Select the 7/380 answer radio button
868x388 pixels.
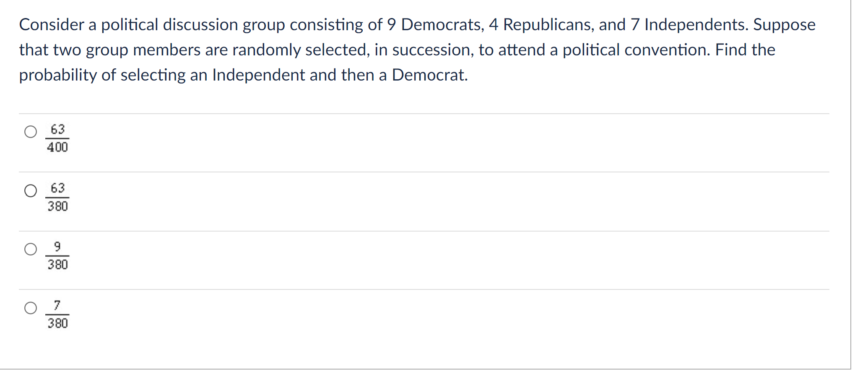pyautogui.click(x=31, y=309)
